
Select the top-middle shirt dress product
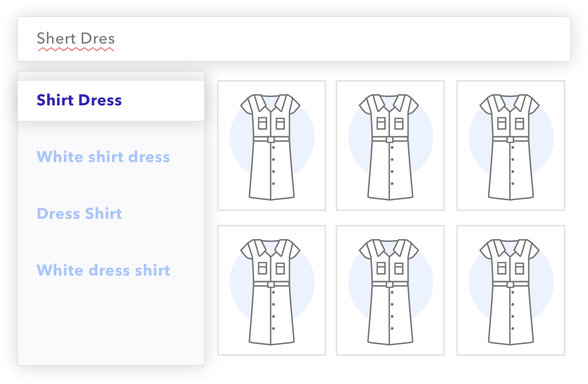[x=390, y=145]
